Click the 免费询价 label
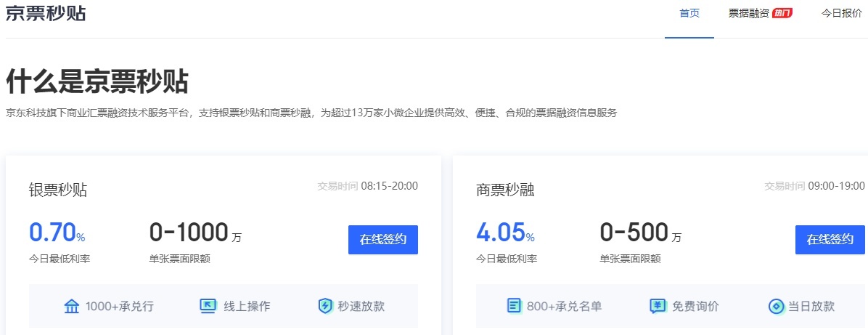The width and height of the screenshot is (868, 335). pos(695,306)
